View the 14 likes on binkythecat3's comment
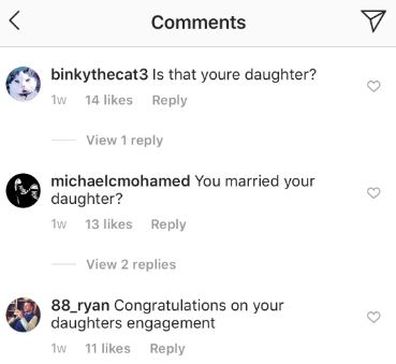The height and width of the screenshot is (364, 396). point(109,100)
